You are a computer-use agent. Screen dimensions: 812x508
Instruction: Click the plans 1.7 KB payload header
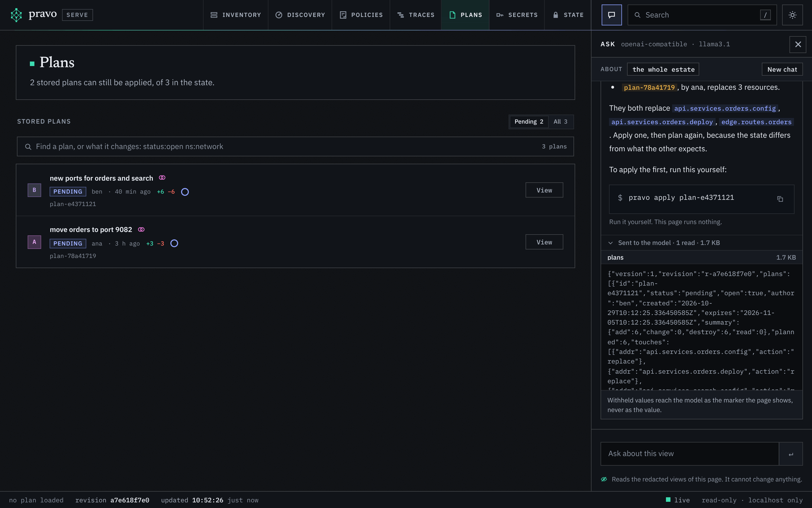(701, 257)
